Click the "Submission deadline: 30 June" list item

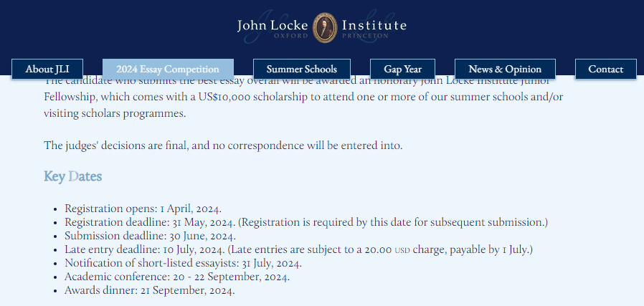click(x=150, y=236)
